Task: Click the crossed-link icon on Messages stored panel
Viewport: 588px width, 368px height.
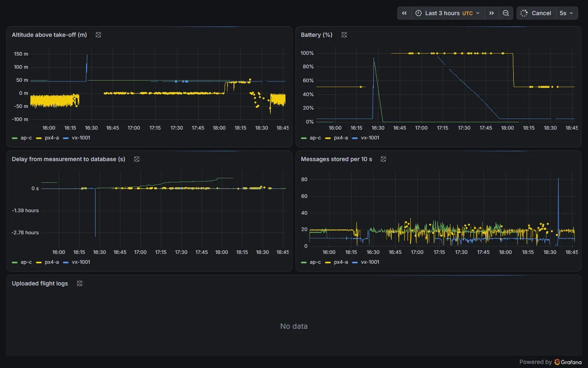Action: coord(383,159)
